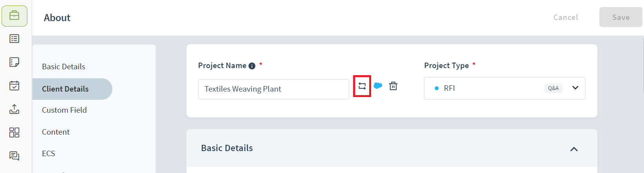Open the briefcase projects icon in sidebar

point(14,16)
